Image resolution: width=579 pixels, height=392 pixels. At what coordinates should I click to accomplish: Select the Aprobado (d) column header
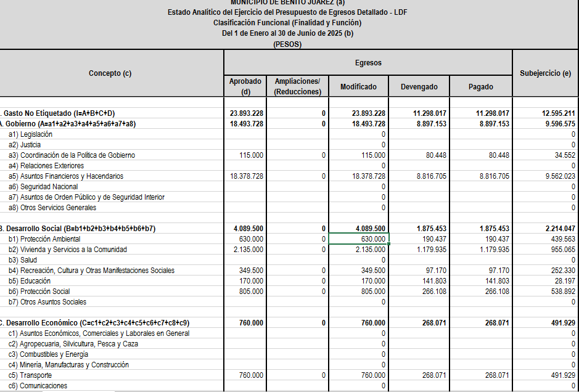(244, 85)
